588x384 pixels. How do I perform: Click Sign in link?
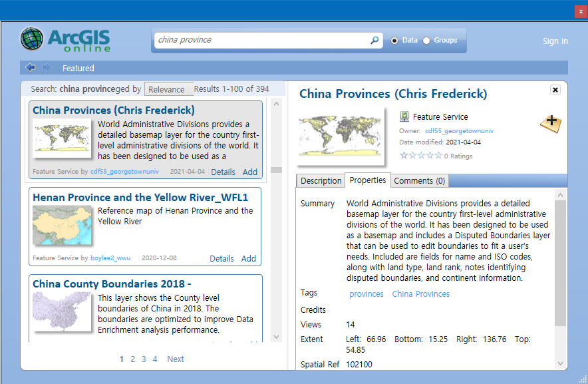tap(555, 41)
